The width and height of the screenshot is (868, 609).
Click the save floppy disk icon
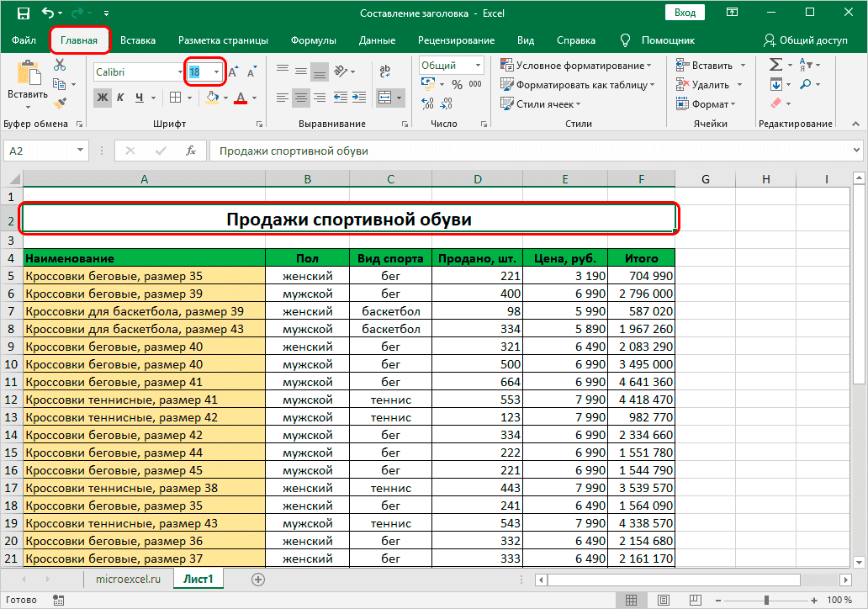23,13
